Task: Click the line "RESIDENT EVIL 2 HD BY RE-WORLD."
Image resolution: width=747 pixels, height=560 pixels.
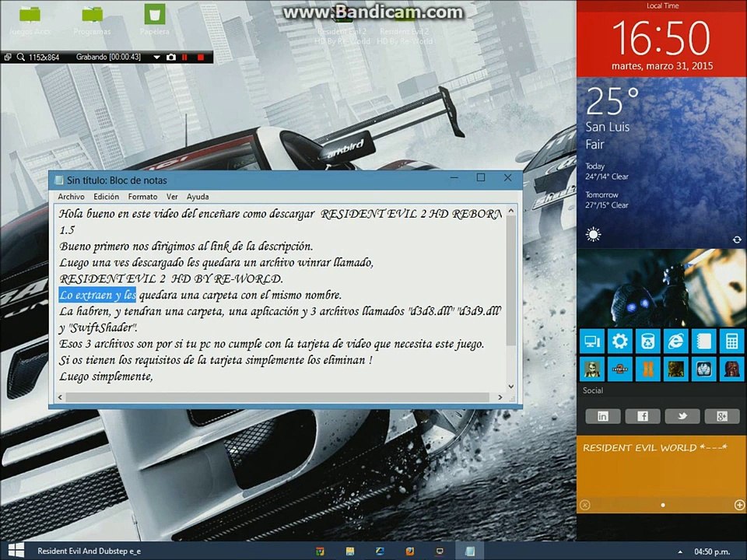Action: coord(171,279)
